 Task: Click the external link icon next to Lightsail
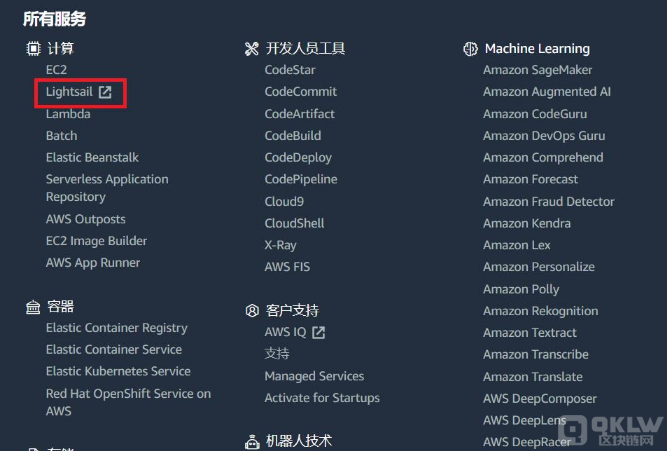pyautogui.click(x=105, y=92)
